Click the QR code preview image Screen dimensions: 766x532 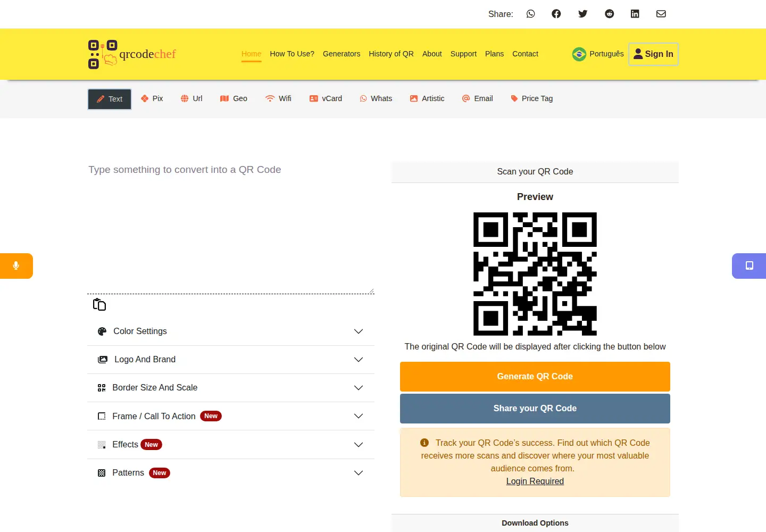535,274
